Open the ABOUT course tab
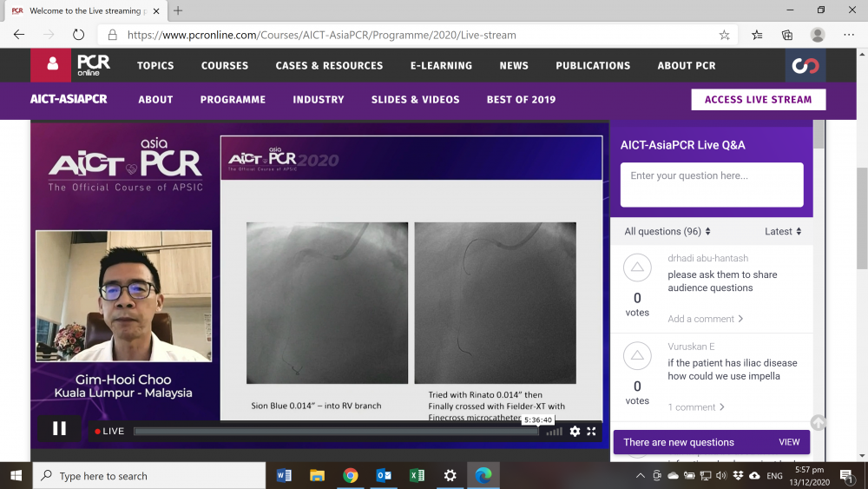868x489 pixels. 155,100
